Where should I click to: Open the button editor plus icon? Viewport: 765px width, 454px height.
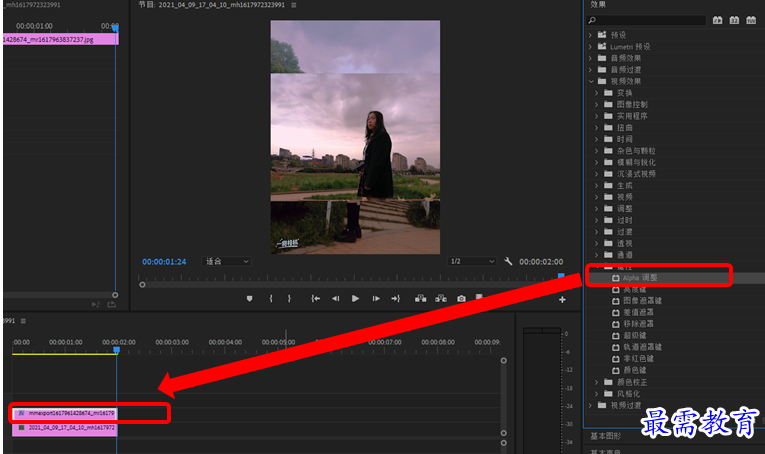tap(562, 299)
